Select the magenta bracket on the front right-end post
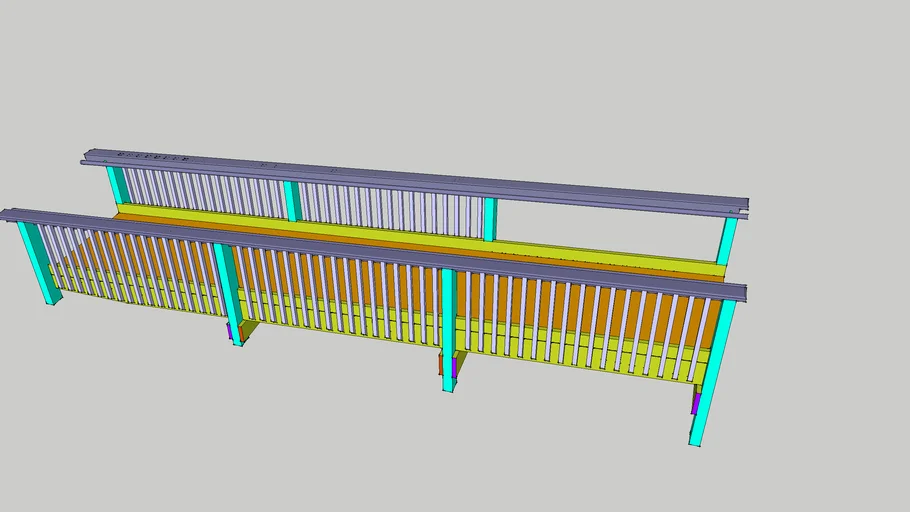This screenshot has width=910, height=512. pyautogui.click(x=696, y=403)
